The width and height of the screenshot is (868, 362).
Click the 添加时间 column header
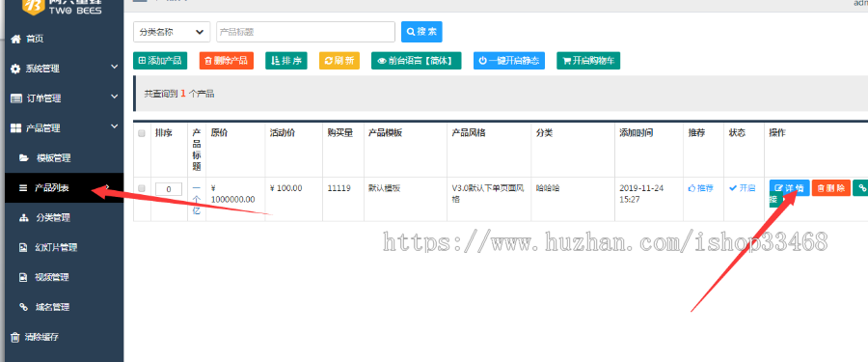click(x=637, y=133)
